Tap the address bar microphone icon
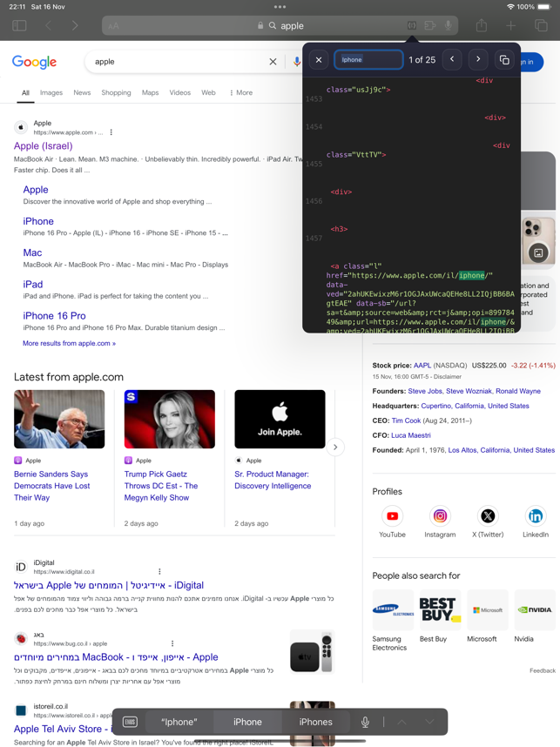The width and height of the screenshot is (560, 747). tap(448, 25)
